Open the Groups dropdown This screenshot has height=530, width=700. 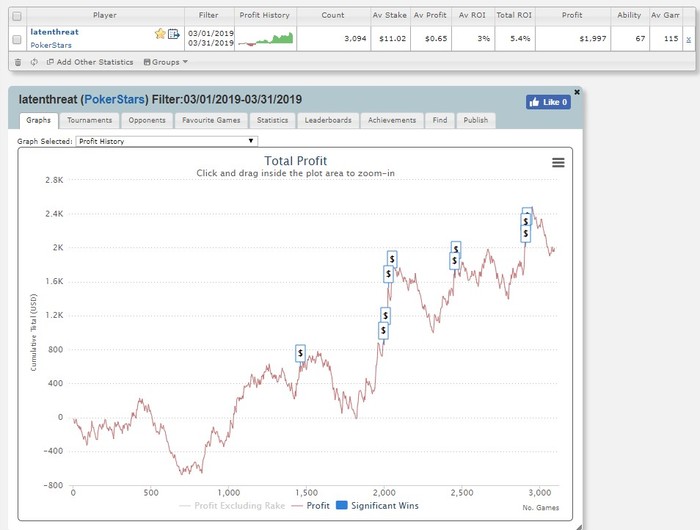pyautogui.click(x=166, y=62)
